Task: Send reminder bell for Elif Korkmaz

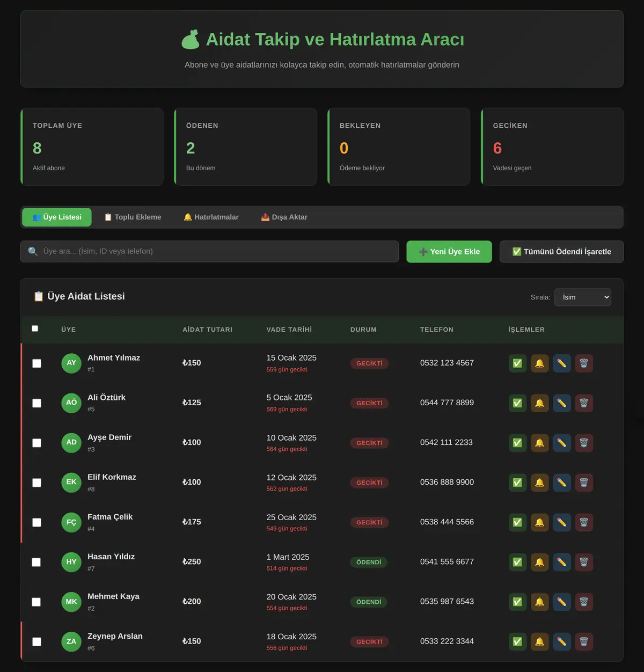Action: click(539, 483)
